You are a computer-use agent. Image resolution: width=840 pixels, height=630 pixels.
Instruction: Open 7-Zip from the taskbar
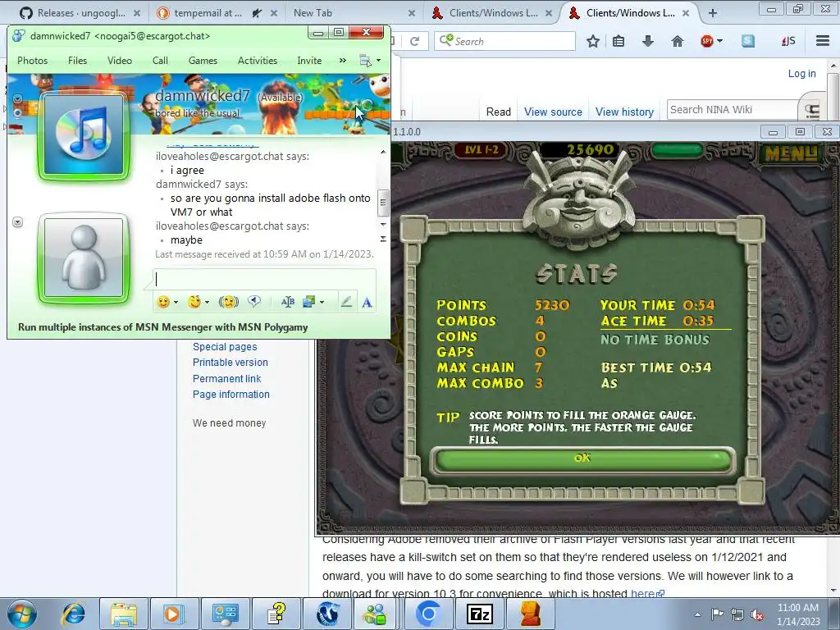click(479, 614)
